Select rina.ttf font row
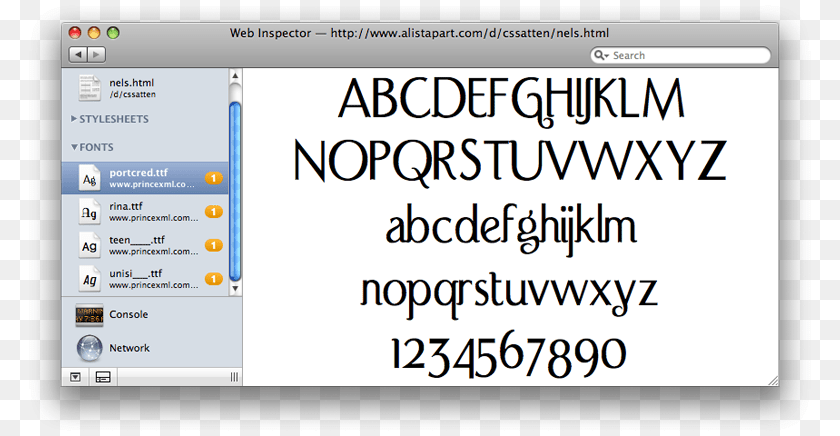Viewport: 840px width, 436px height. (145, 212)
